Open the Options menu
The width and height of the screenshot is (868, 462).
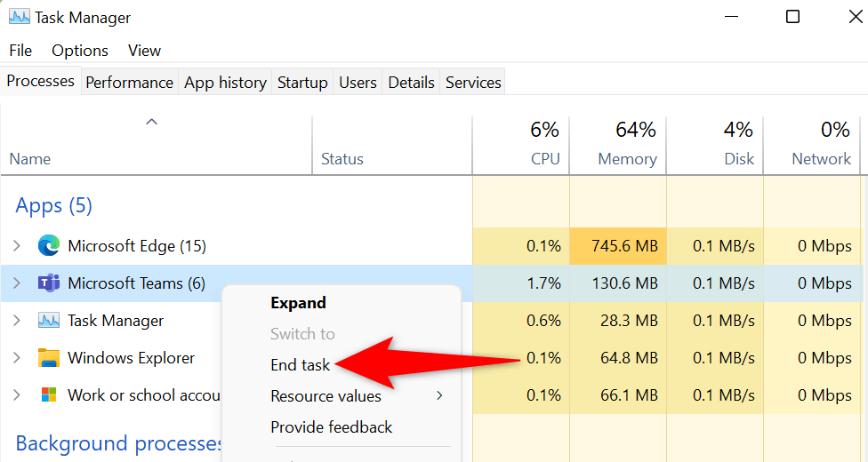coord(80,51)
